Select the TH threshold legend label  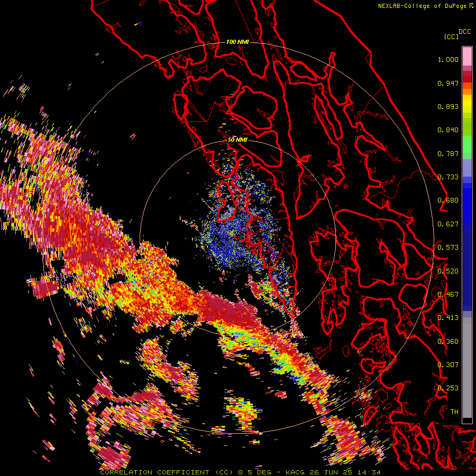pos(454,411)
